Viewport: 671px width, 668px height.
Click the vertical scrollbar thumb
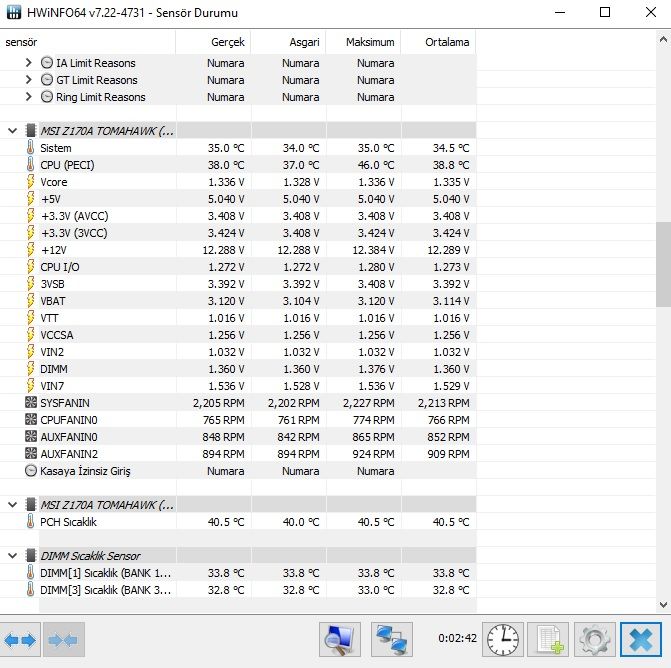pyautogui.click(x=663, y=264)
